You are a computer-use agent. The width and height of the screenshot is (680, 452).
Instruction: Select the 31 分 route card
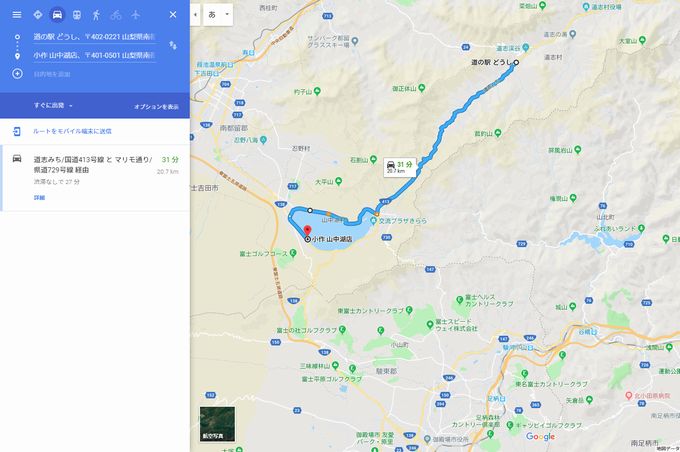(x=95, y=178)
